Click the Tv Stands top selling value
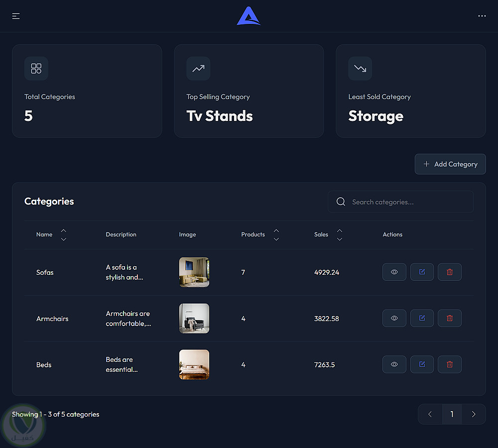The image size is (498, 448). (x=220, y=116)
